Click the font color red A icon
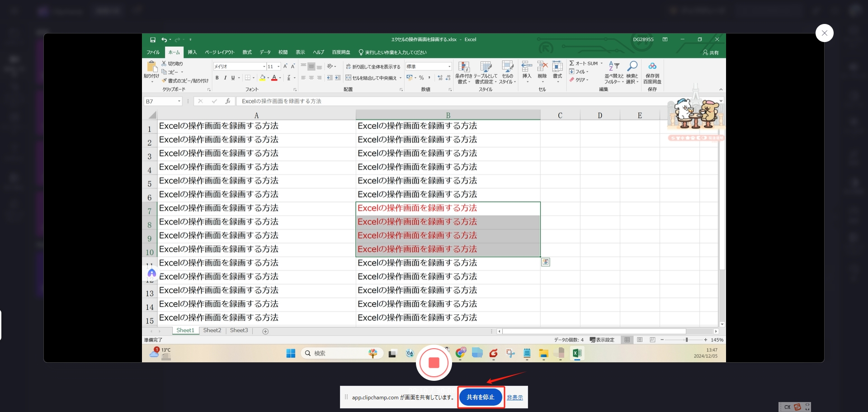Viewport: 868px width, 412px height. [274, 78]
